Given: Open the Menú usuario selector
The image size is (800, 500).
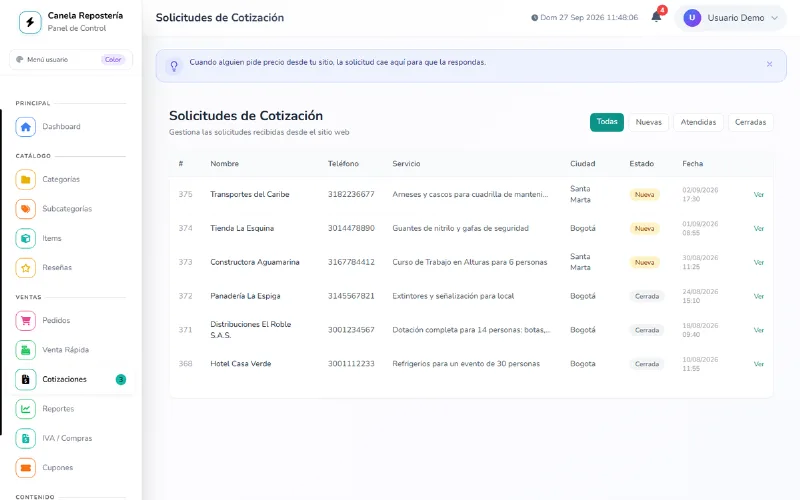Looking at the screenshot, I should pos(71,60).
